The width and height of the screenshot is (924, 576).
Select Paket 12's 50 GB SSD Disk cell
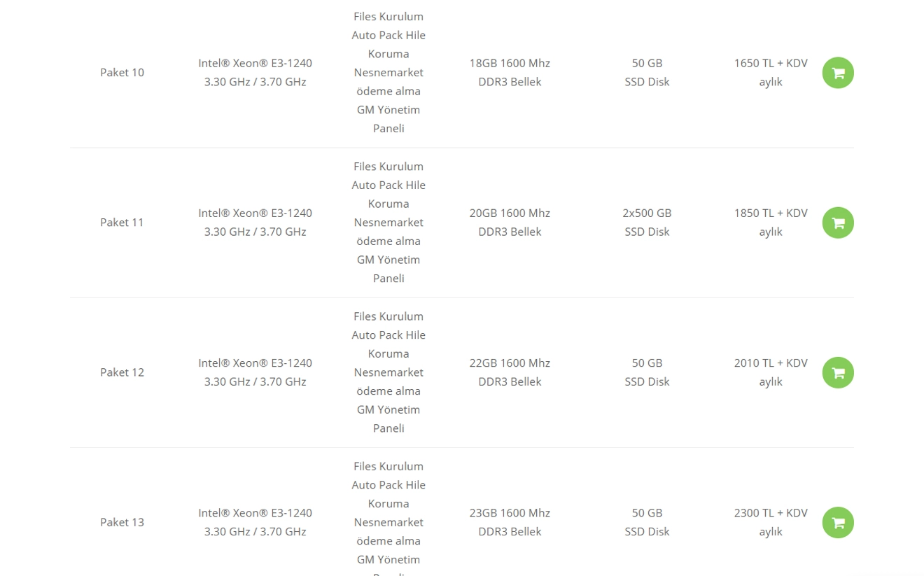tap(647, 372)
